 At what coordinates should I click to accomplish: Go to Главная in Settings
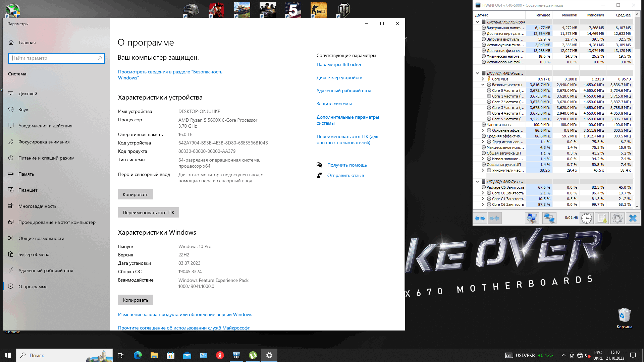click(x=56, y=43)
